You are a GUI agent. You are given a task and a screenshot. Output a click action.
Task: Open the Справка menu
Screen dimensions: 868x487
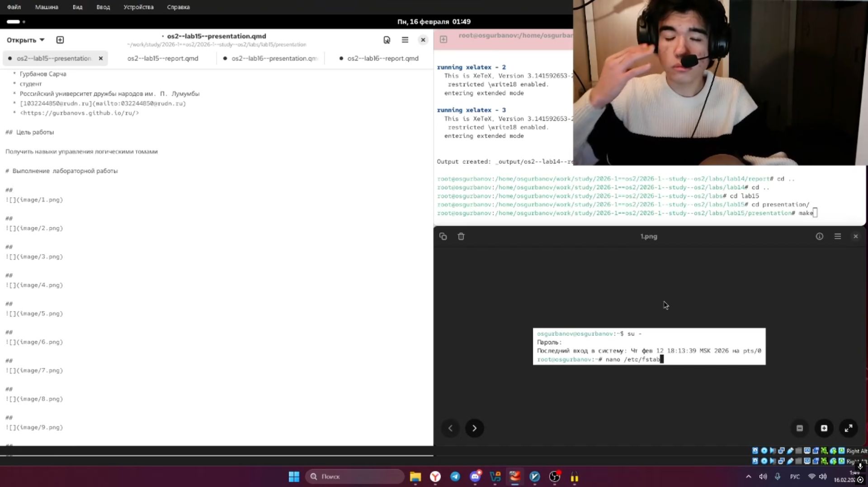[178, 7]
